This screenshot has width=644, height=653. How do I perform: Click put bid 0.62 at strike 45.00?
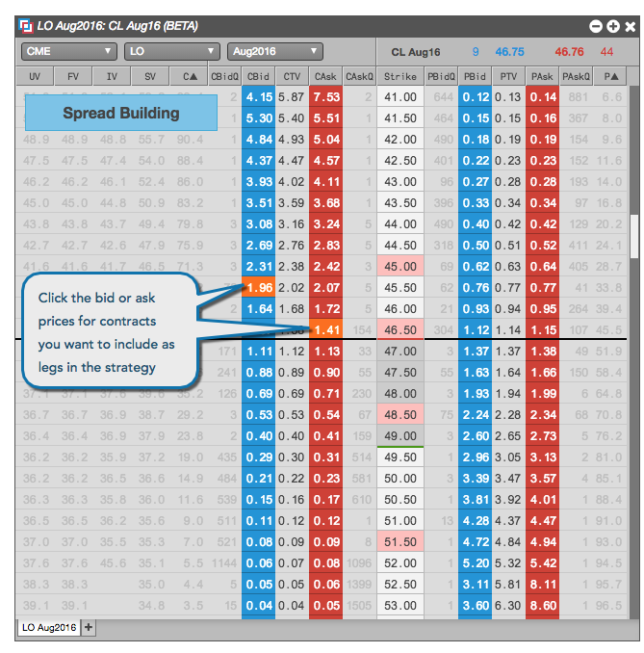coord(476,266)
